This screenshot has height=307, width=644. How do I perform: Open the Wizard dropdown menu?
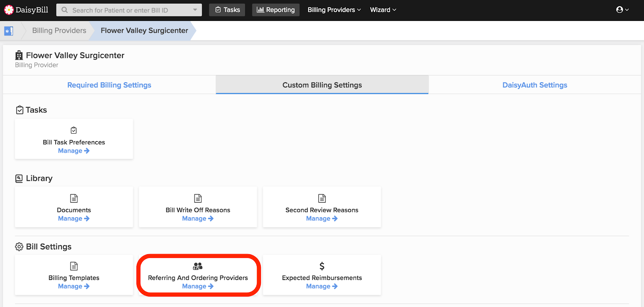383,10
